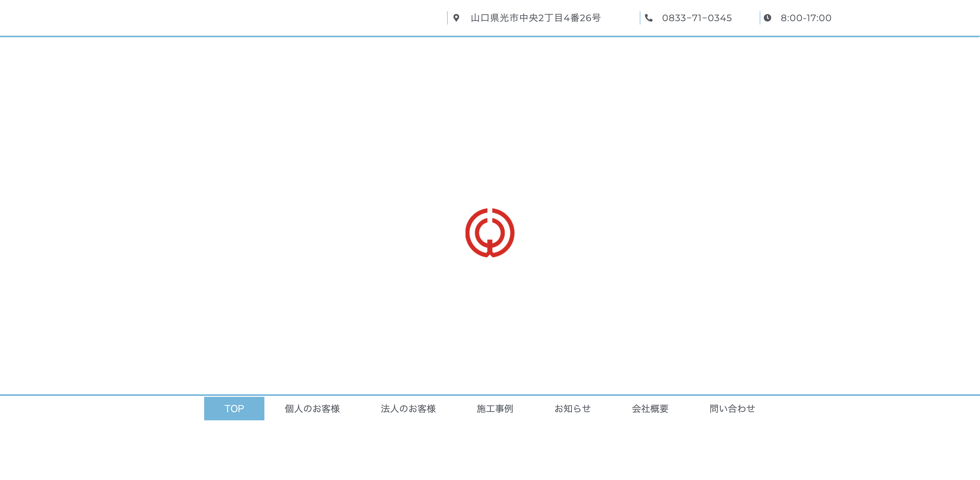Viewport: 980px width, 480px height.
Task: Select the TOP navigation tab
Action: tap(234, 409)
